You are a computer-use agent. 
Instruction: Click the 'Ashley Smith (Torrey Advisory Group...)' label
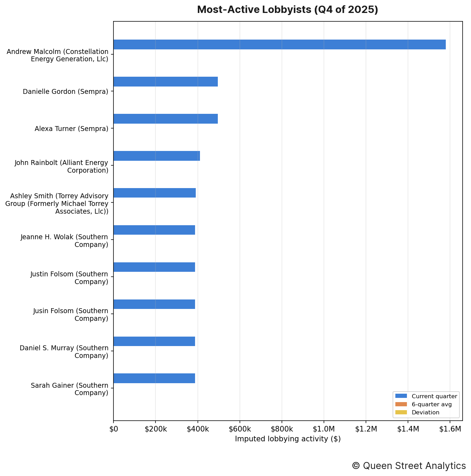point(57,203)
